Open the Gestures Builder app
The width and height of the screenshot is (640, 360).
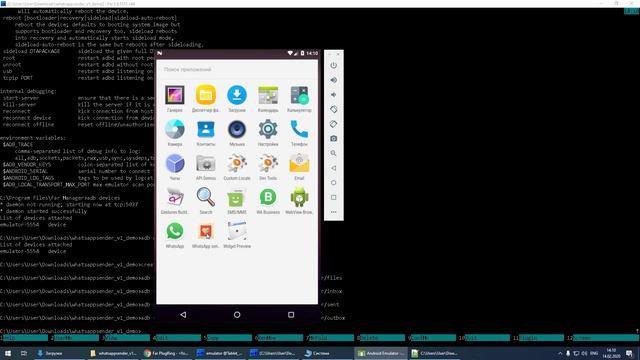(x=175, y=198)
